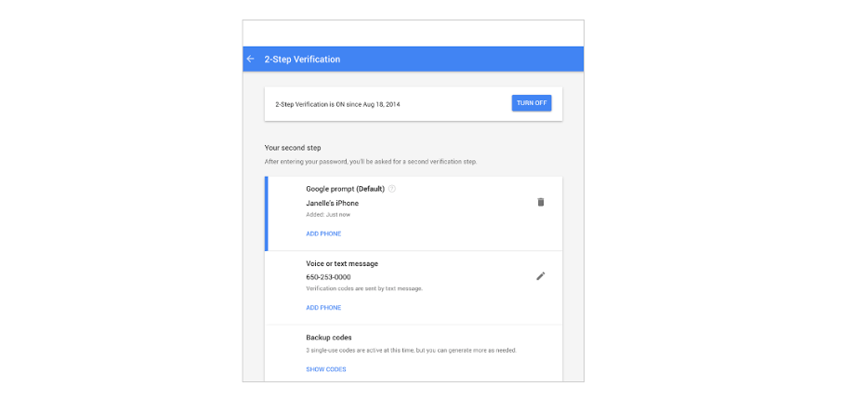Select ADD PHONE under Voice or text message
The height and width of the screenshot is (413, 868).
tap(323, 308)
